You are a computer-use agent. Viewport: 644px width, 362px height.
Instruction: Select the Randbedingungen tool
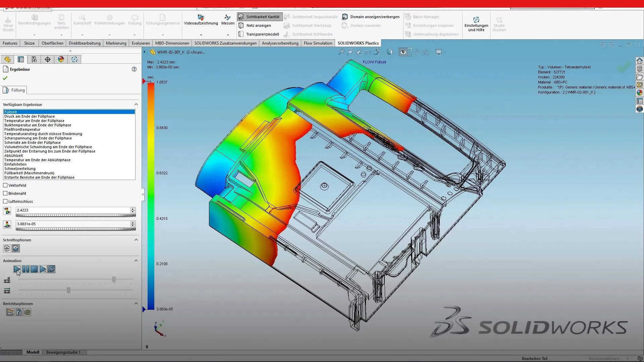[x=35, y=21]
